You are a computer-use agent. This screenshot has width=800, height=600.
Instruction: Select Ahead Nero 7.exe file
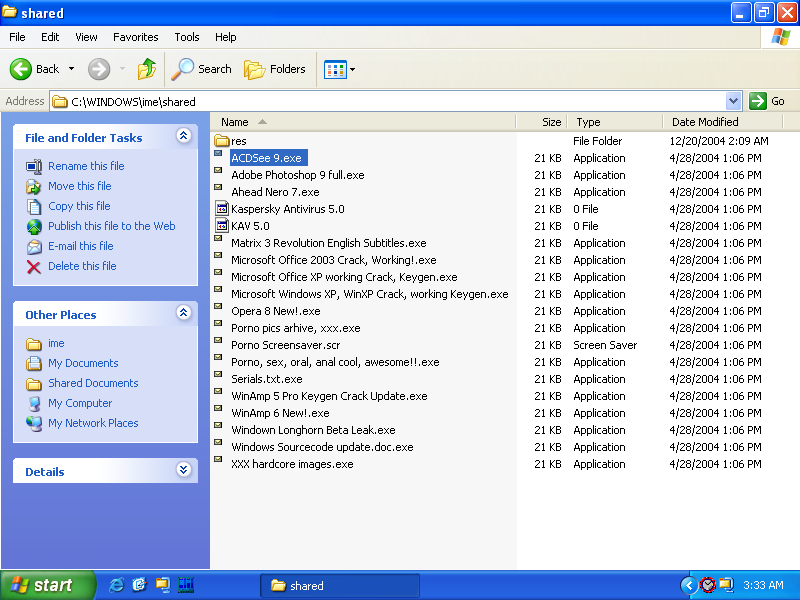click(x=276, y=192)
